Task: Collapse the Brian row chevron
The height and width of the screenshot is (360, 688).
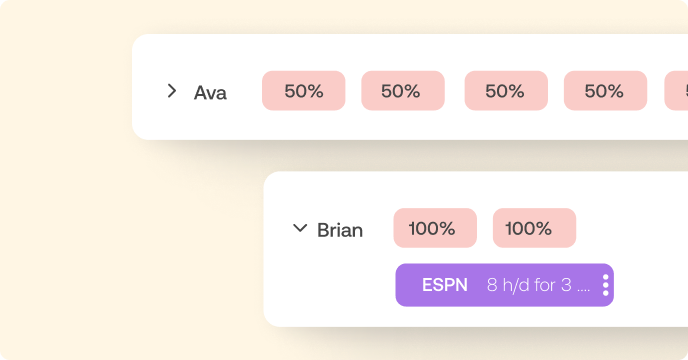Action: pos(300,228)
